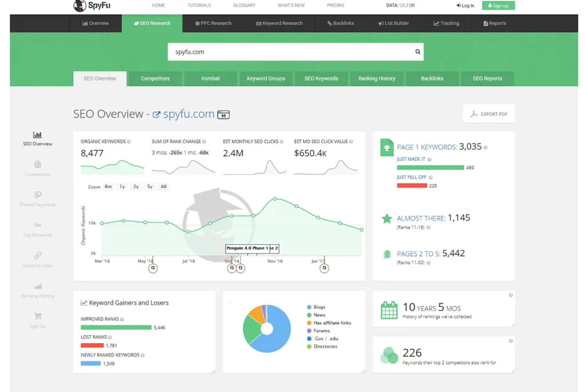Image resolution: width=588 pixels, height=392 pixels.
Task: Switch to the Competitors tab
Action: (x=155, y=78)
